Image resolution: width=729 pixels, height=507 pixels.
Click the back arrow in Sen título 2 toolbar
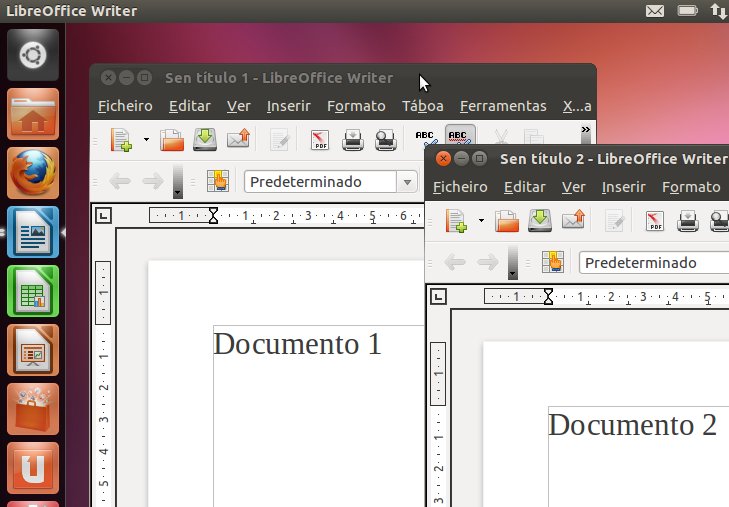(455, 263)
